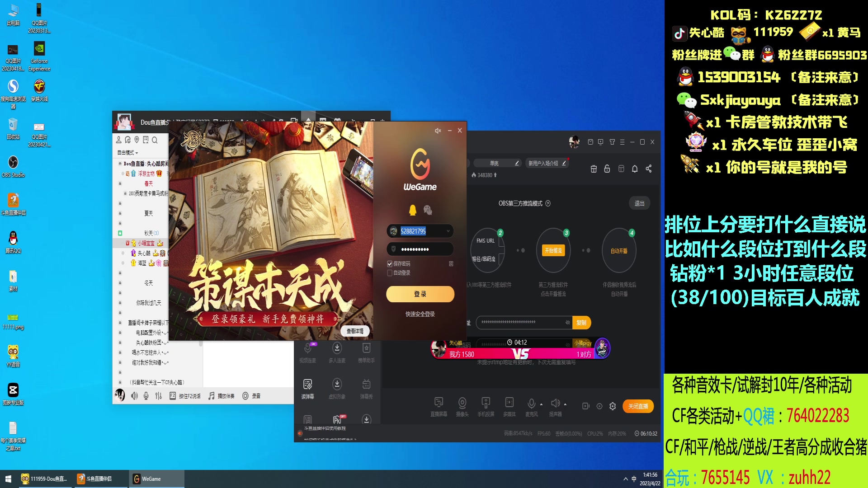Expand the 自由模式 mode dropdown in YY
Viewport: 868px width, 488px height.
(x=127, y=153)
